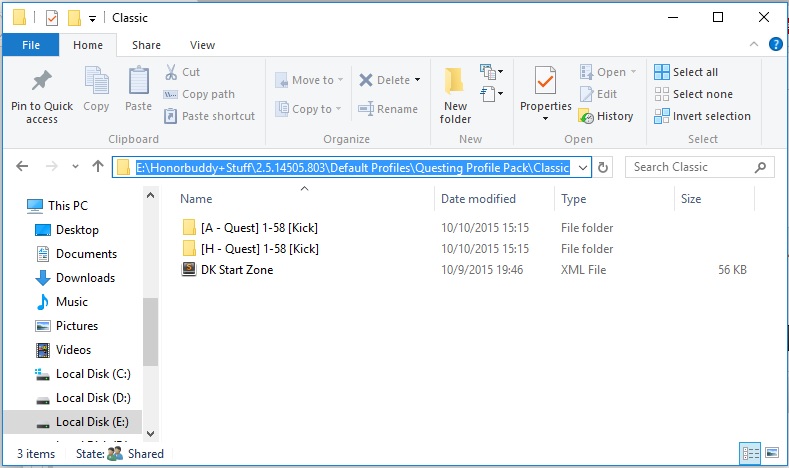Click Select none
Image resolution: width=789 pixels, height=468 pixels.
(x=693, y=94)
